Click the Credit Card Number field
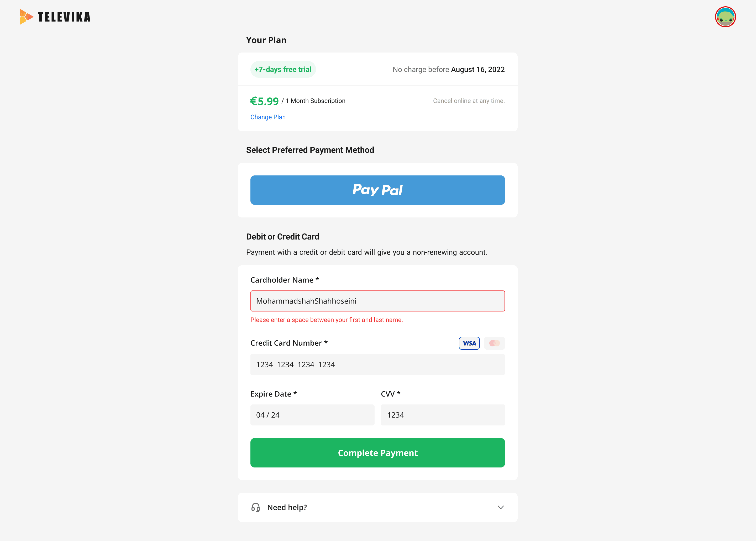 [377, 365]
